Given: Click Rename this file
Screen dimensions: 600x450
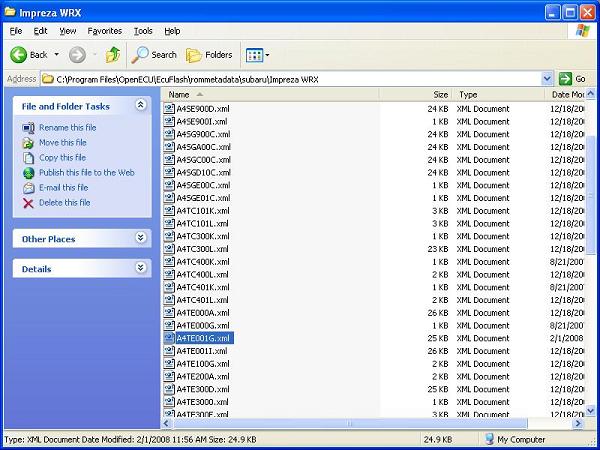Looking at the screenshot, I should coord(67,127).
